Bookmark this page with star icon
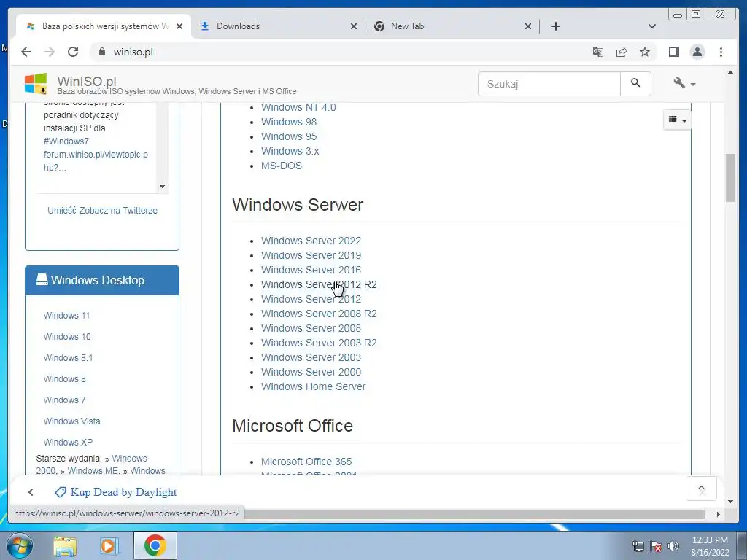The width and height of the screenshot is (747, 560). (x=645, y=52)
